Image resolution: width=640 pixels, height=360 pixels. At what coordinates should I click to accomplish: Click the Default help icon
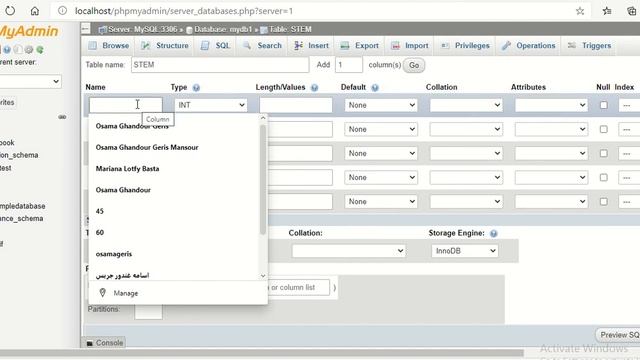click(375, 88)
